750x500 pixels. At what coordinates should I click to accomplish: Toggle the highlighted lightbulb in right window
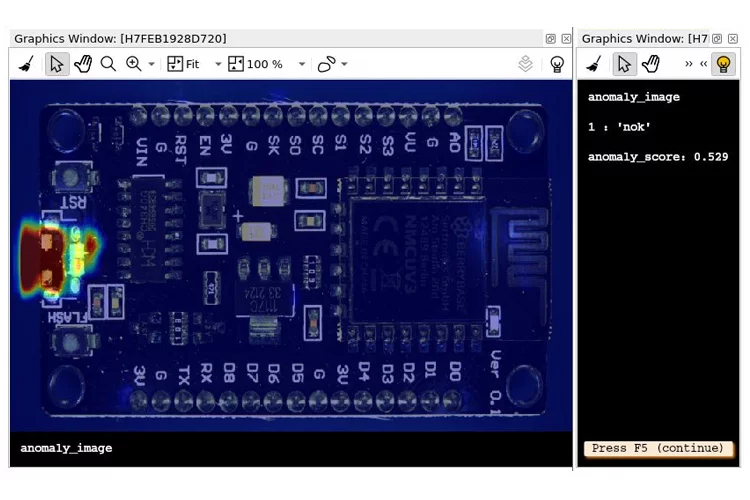coord(723,64)
